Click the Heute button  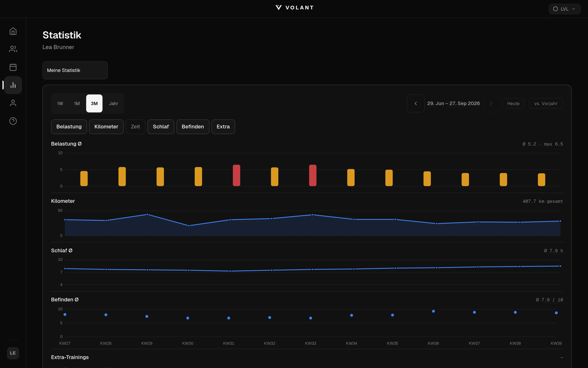(x=513, y=103)
